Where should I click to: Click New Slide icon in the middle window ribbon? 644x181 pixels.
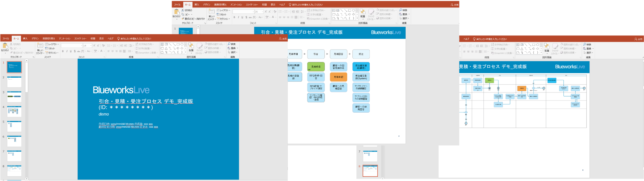(211, 12)
